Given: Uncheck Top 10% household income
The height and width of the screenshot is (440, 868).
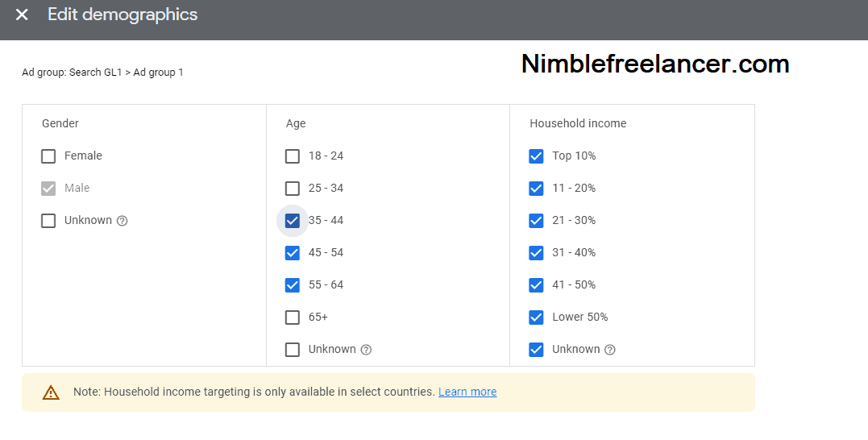Looking at the screenshot, I should pos(536,156).
